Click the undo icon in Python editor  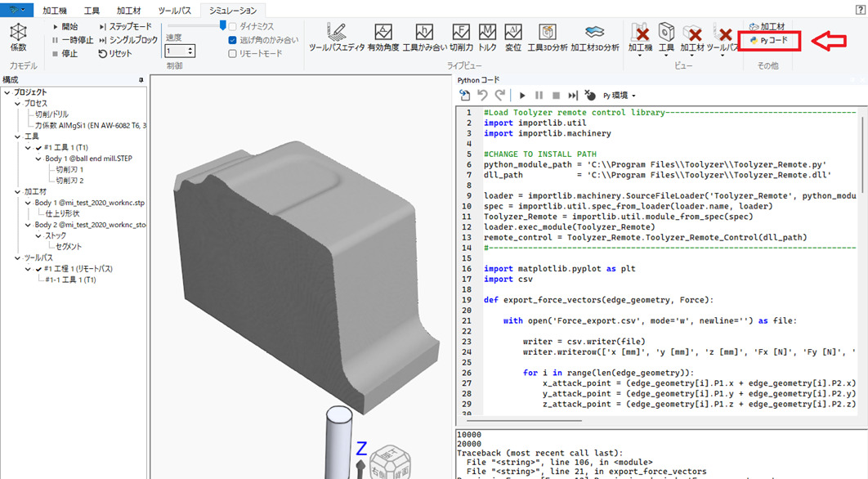click(482, 96)
